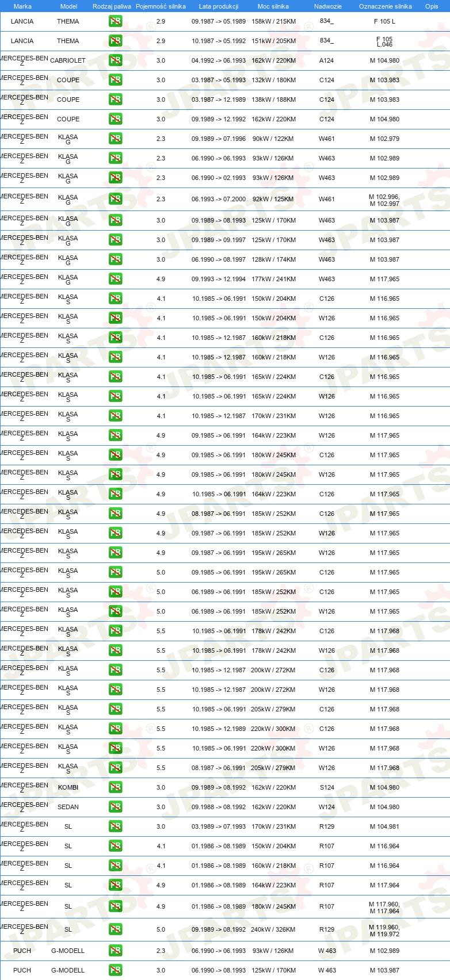Viewport: 450px width, 980px height.
Task: Select fuel icon in Sedan W124 row
Action: point(115,807)
